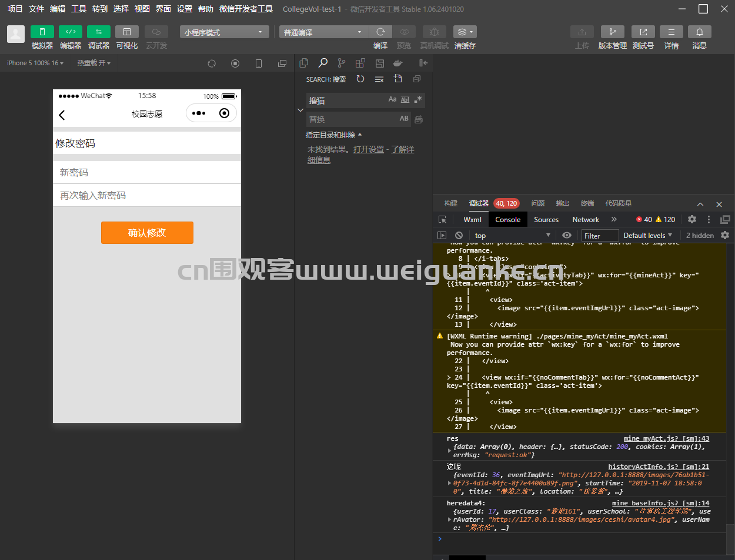Click the simulator back arrow
Image resolution: width=735 pixels, height=560 pixels.
coord(62,115)
